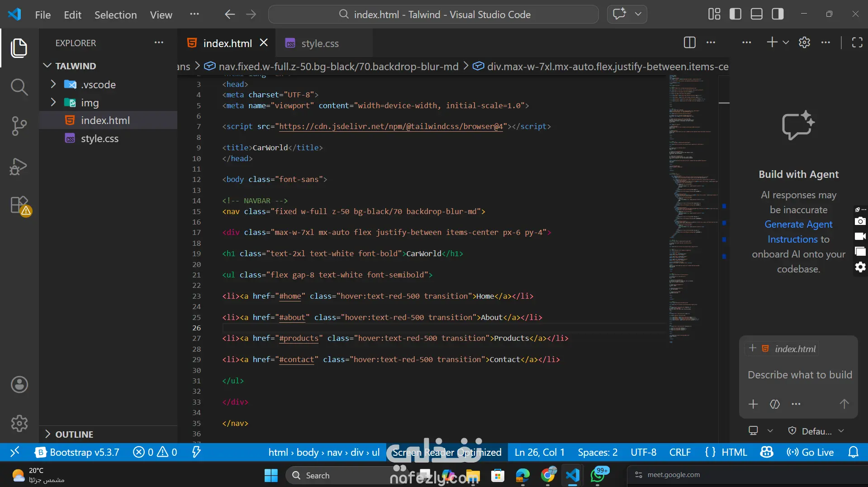Change indentation via Spaces: 2
Viewport: 868px width, 487px height.
(x=598, y=452)
